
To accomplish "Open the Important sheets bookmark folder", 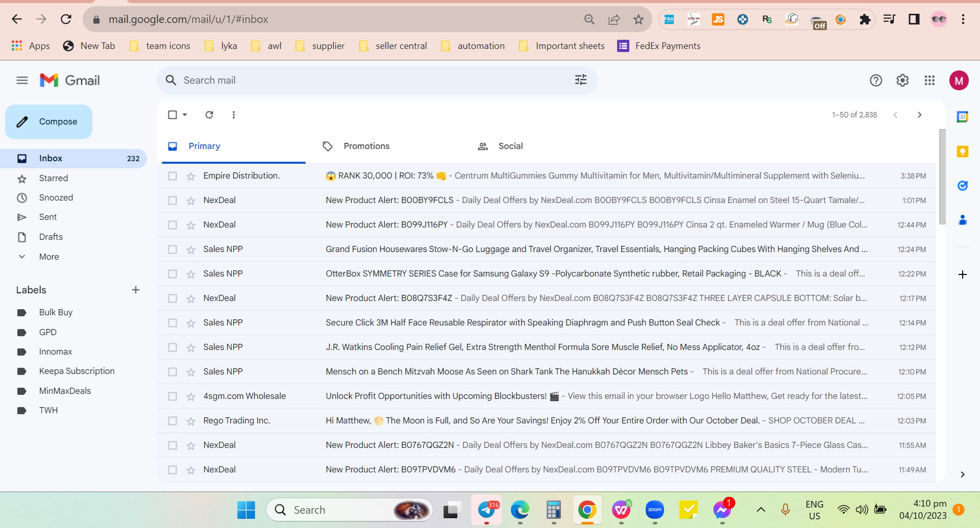I will 561,46.
